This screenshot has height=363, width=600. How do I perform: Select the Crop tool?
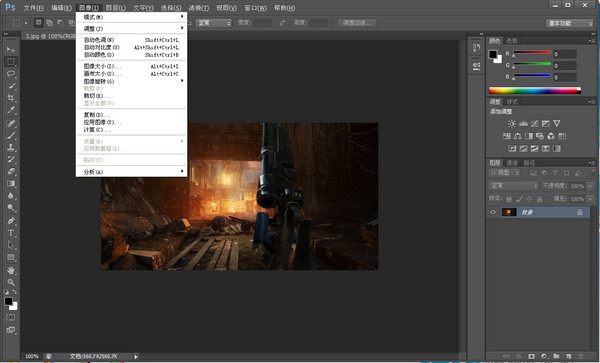point(11,98)
